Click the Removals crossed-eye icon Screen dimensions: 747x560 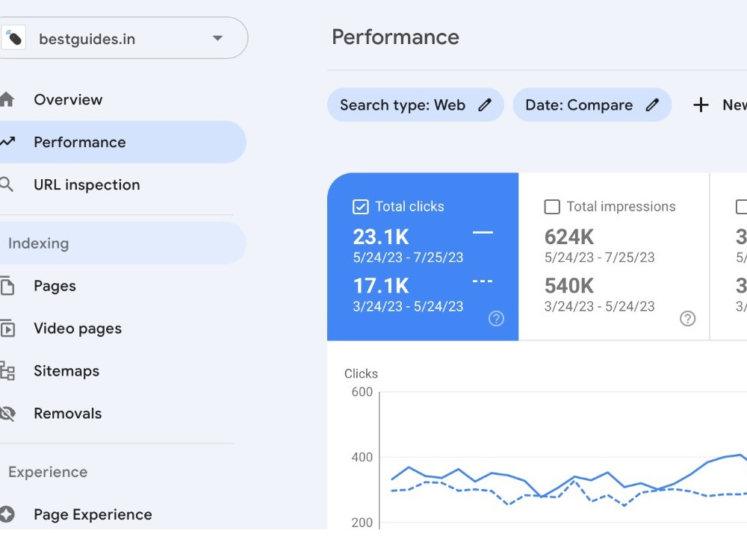pyautogui.click(x=7, y=414)
